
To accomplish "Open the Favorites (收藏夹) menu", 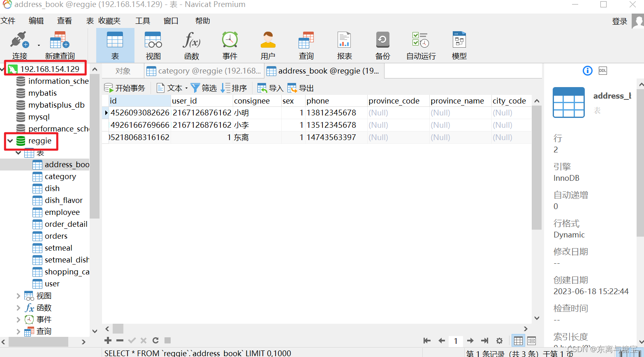I will coord(109,21).
